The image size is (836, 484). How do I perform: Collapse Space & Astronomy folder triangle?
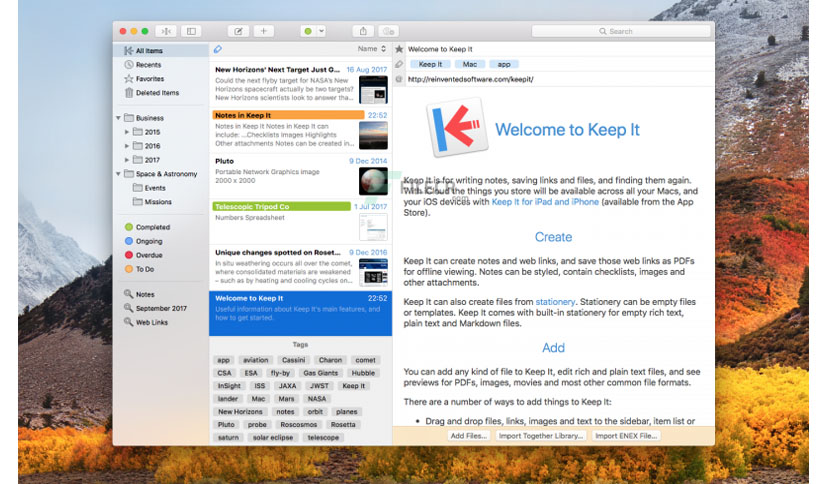click(118, 174)
